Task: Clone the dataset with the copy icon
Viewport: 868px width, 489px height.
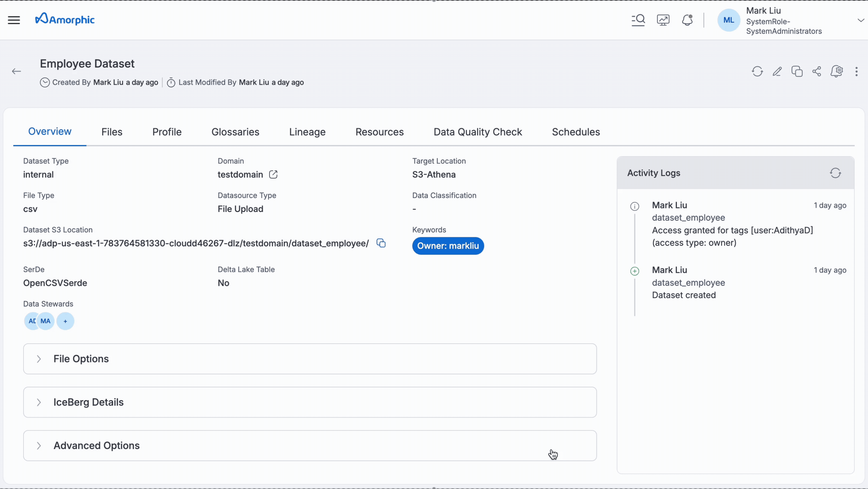Action: (x=797, y=71)
